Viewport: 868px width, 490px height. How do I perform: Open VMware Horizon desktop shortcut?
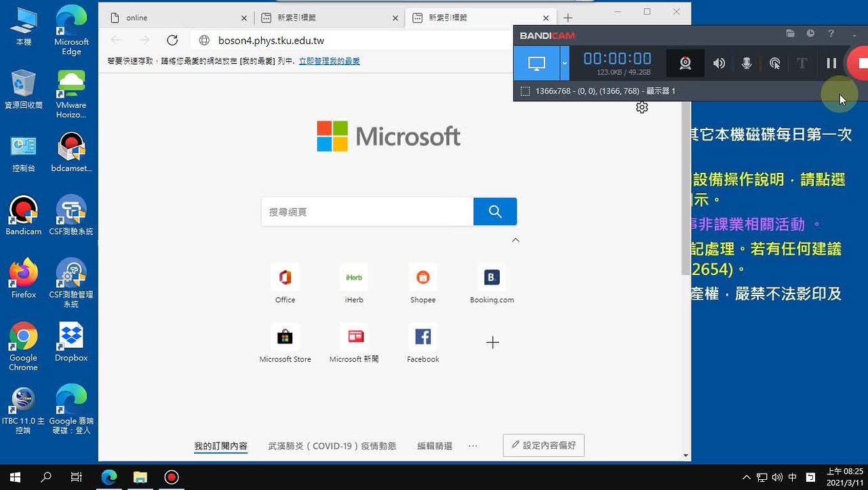[x=71, y=94]
